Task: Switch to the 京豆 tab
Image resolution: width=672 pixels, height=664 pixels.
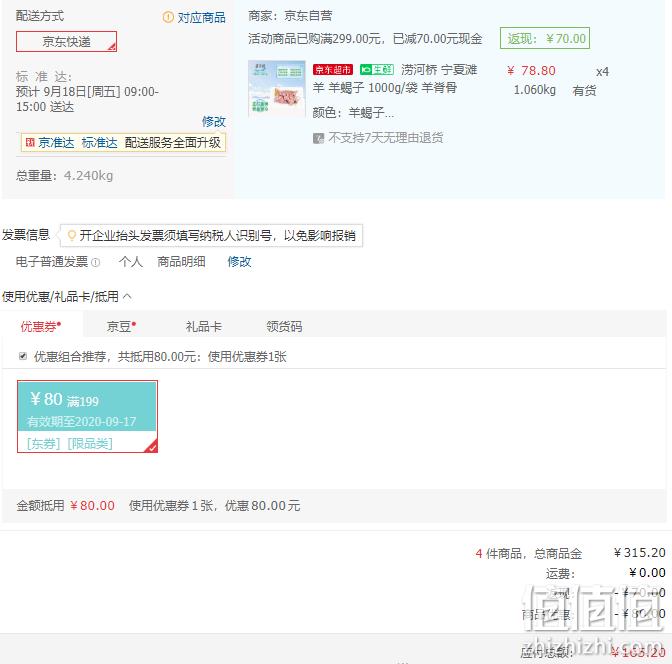Action: coord(121,327)
